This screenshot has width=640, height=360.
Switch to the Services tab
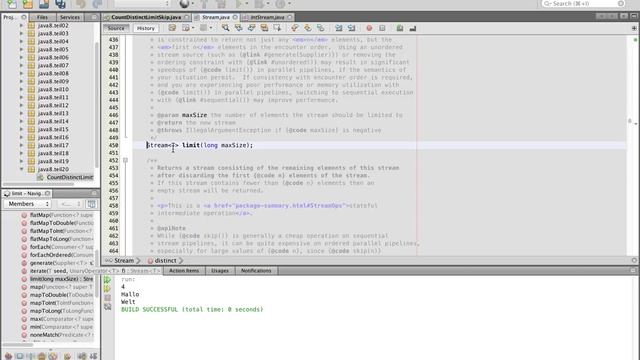70,17
